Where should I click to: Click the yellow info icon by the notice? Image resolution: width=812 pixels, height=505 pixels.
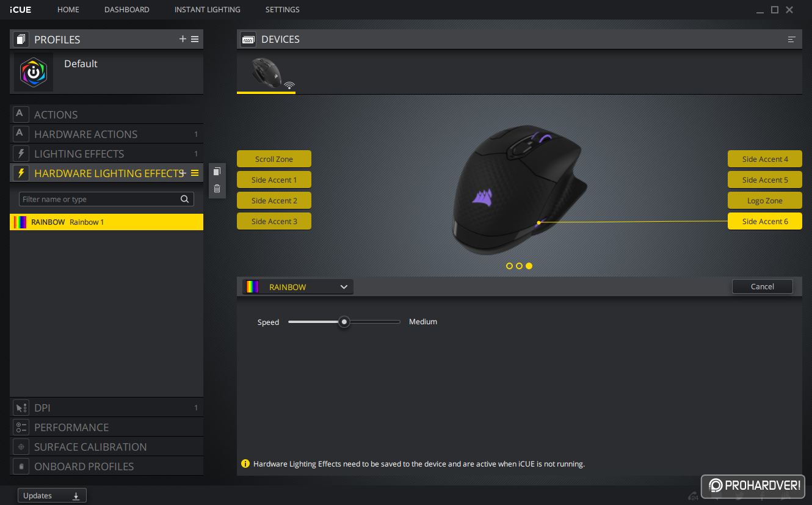(245, 463)
